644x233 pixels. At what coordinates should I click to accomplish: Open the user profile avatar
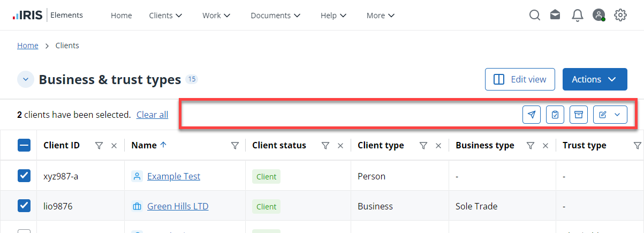(598, 16)
